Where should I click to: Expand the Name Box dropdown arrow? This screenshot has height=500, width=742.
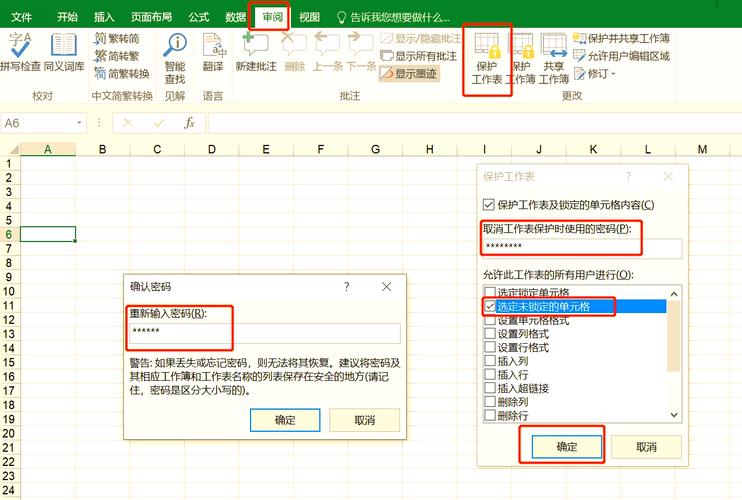pyautogui.click(x=79, y=123)
